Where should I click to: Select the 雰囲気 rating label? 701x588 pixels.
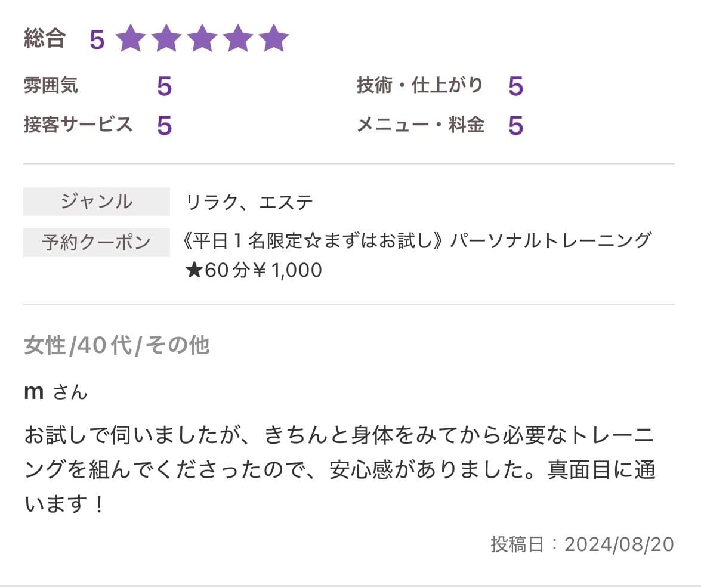pos(51,86)
